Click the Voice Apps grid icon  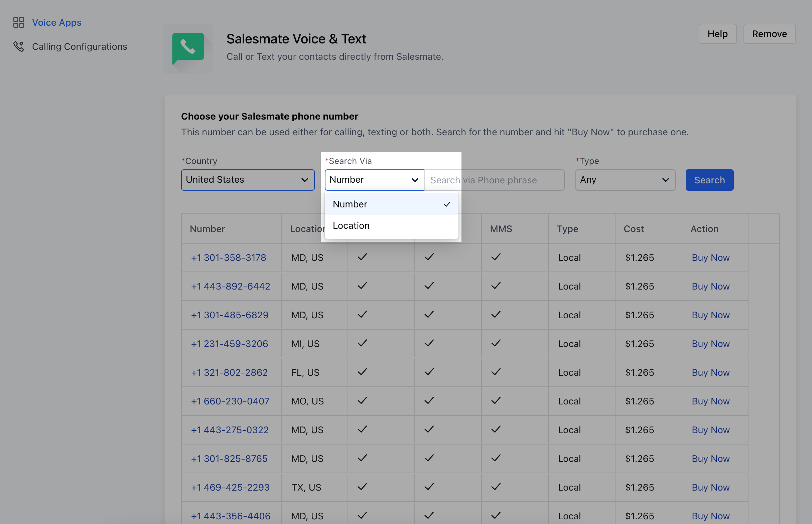click(18, 22)
